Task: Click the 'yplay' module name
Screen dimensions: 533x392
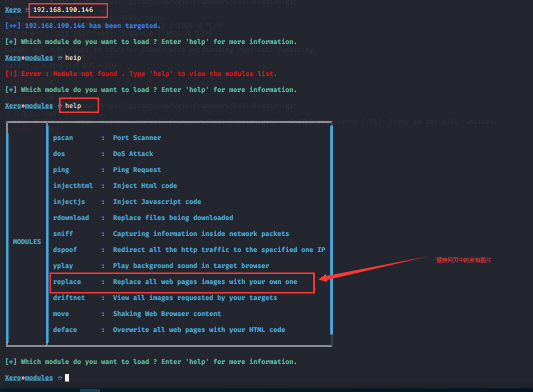Action: [x=63, y=265]
